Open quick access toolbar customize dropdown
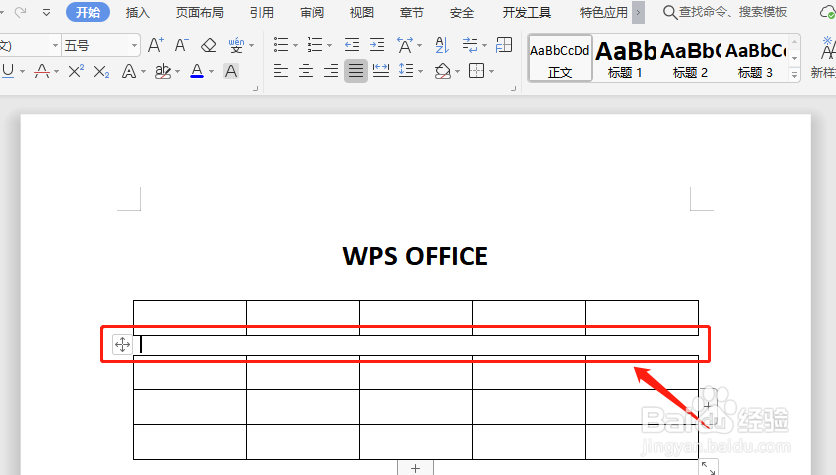The image size is (836, 475). click(x=46, y=12)
